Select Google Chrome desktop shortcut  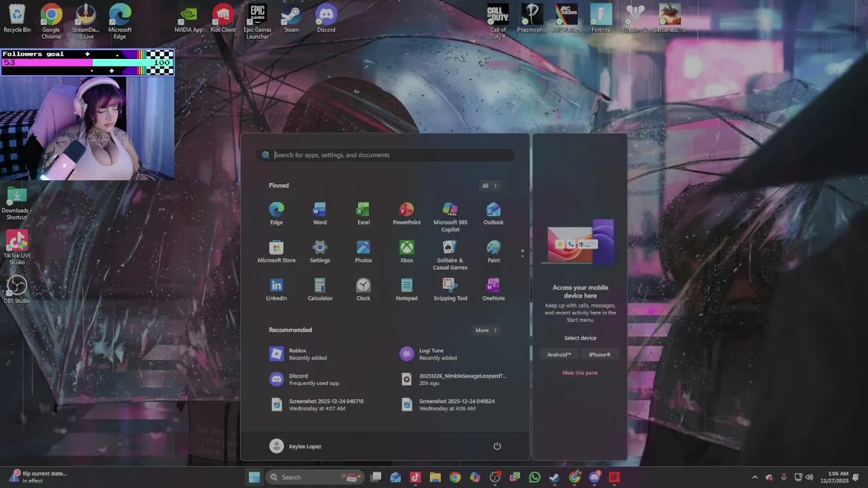click(51, 22)
